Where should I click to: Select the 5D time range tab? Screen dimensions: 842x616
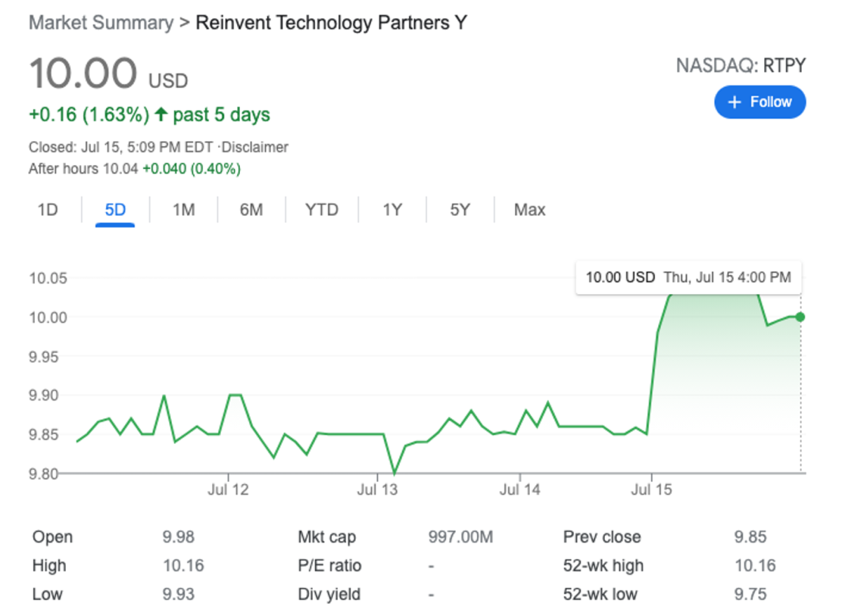[x=115, y=210]
